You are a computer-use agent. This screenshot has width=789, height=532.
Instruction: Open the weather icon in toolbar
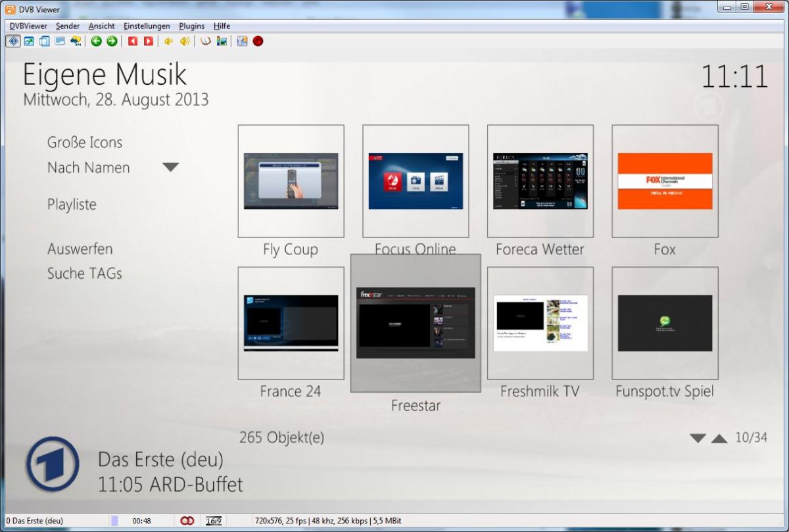[x=76, y=41]
